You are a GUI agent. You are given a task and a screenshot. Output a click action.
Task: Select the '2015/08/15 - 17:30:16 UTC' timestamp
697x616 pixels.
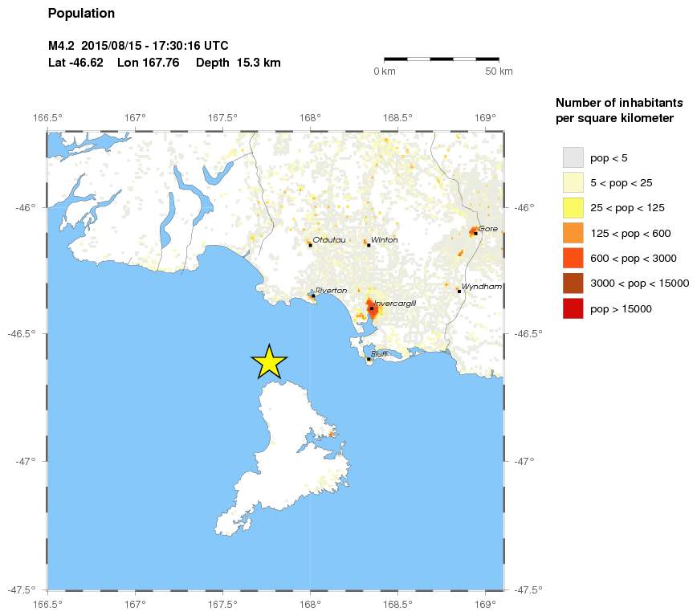[155, 46]
